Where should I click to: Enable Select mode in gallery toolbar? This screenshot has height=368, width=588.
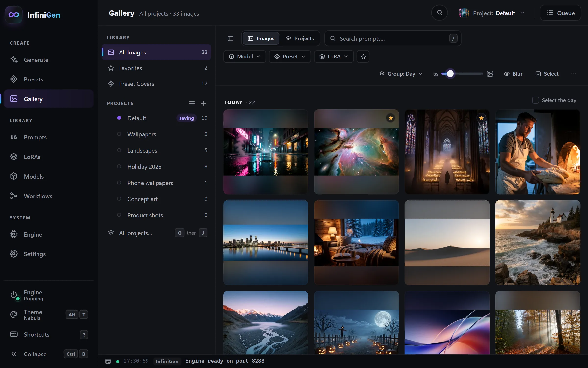(x=547, y=74)
